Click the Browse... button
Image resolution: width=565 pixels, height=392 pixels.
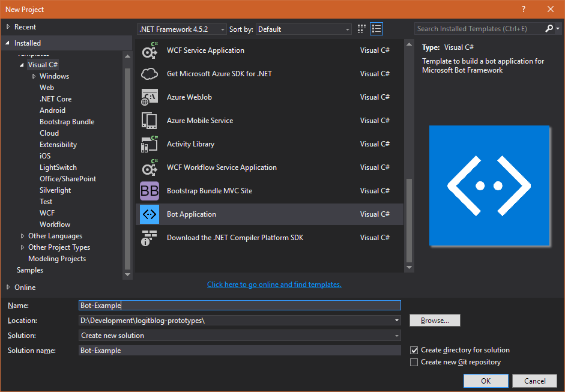[435, 321]
